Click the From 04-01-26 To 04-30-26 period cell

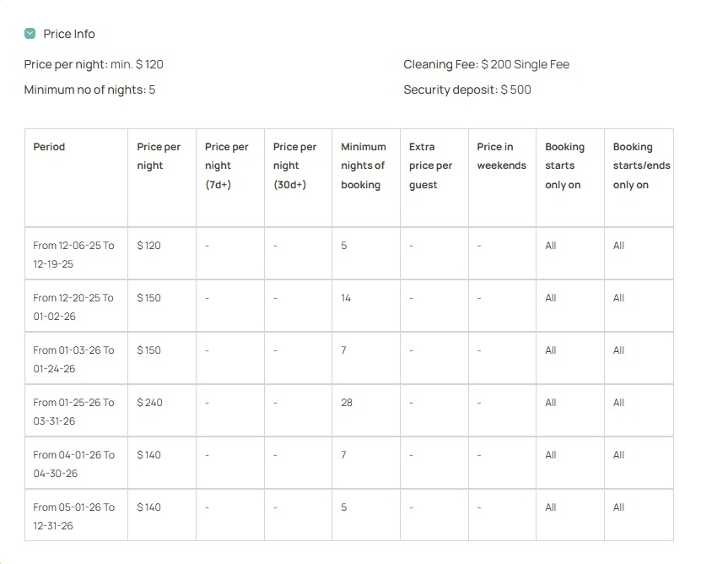(x=73, y=464)
